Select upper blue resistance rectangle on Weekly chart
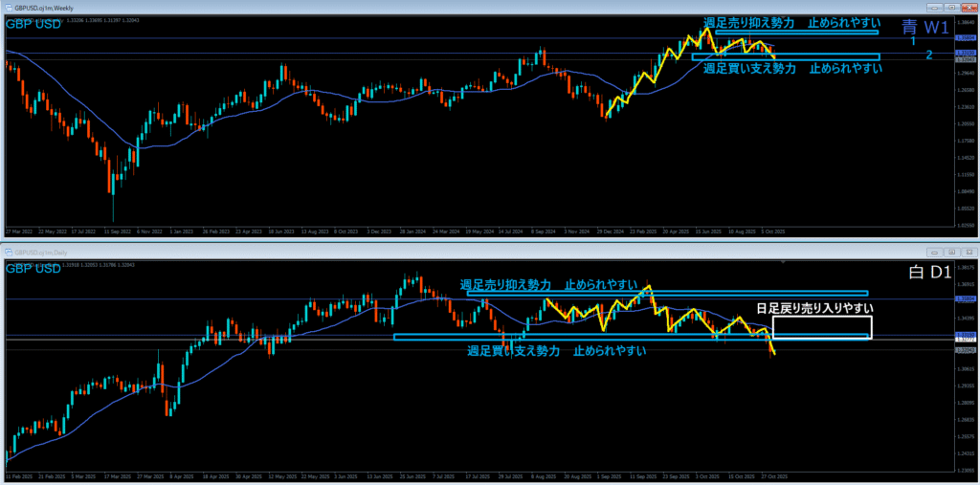The image size is (980, 485). click(796, 33)
